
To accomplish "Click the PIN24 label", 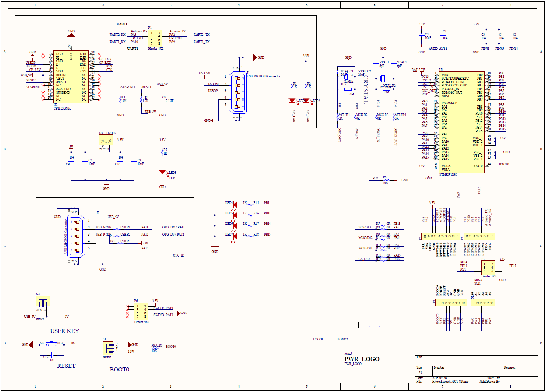I will (x=513, y=49).
